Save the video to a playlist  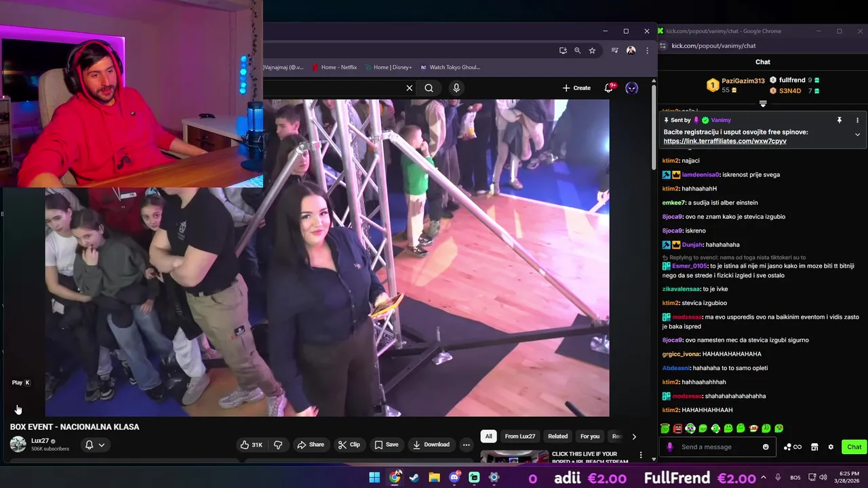(x=387, y=445)
